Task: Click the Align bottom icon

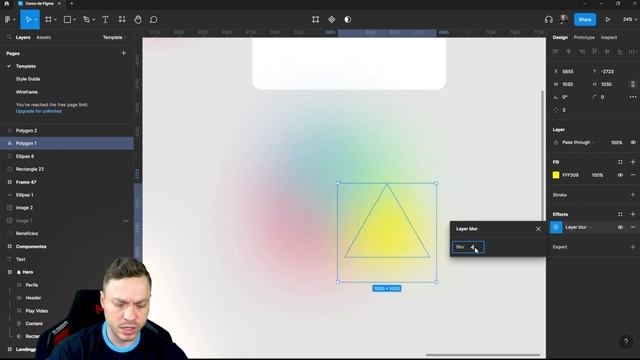Action: tap(620, 51)
